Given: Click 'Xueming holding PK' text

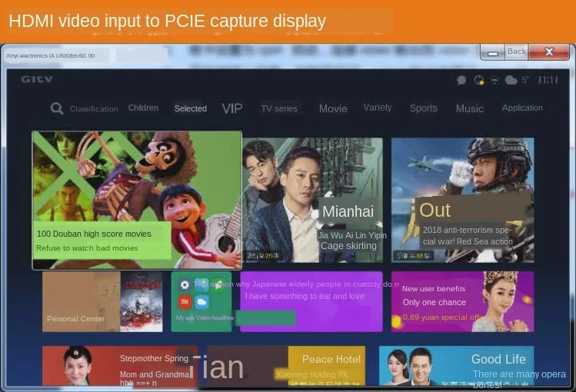Looking at the screenshot, I should [x=312, y=374].
